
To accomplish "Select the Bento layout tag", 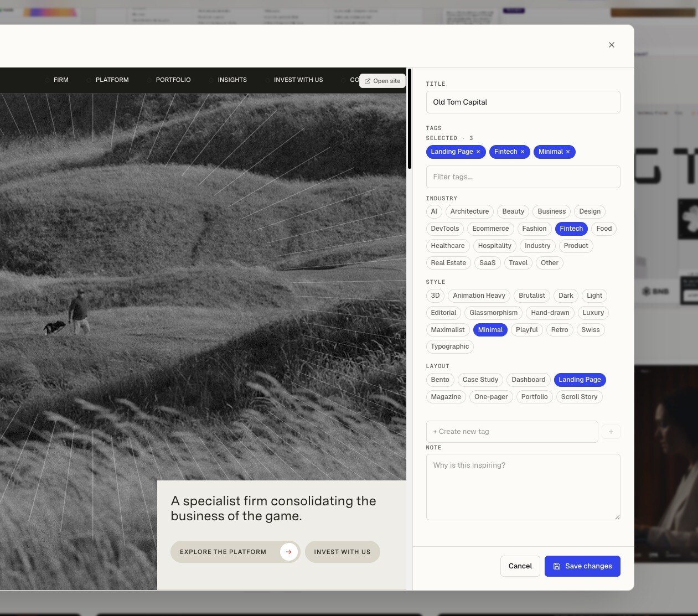I will (440, 380).
